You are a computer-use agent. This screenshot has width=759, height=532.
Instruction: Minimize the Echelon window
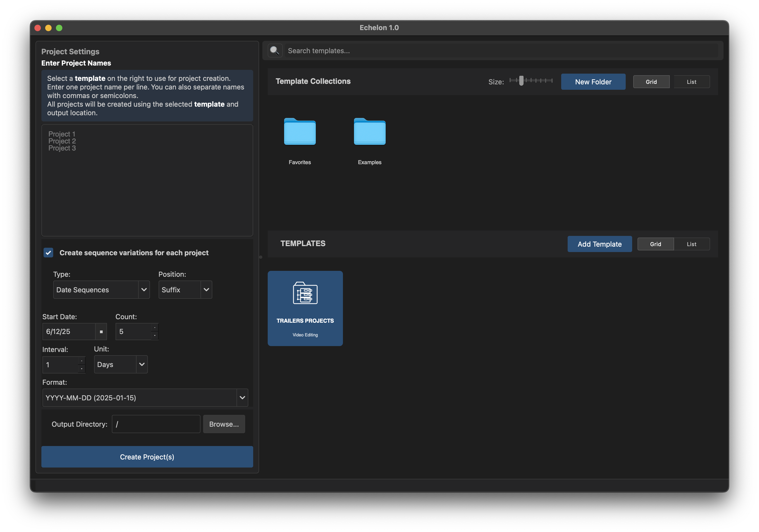coord(48,28)
